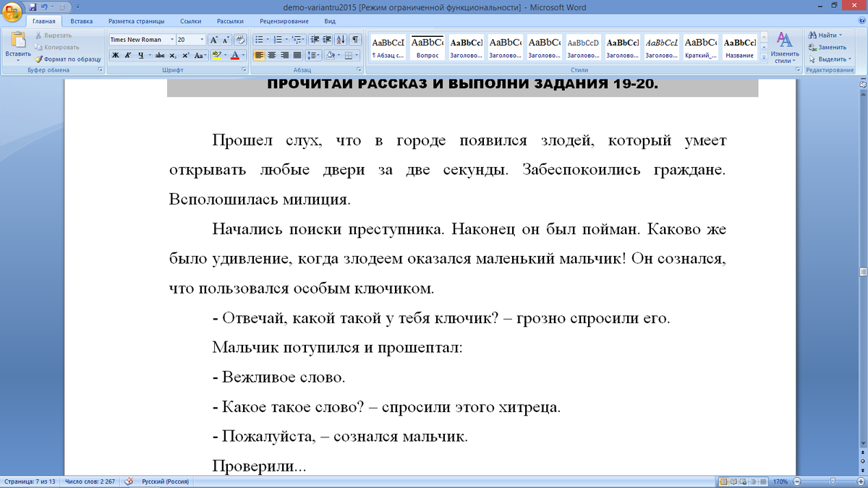Open borders dropdown

(357, 55)
